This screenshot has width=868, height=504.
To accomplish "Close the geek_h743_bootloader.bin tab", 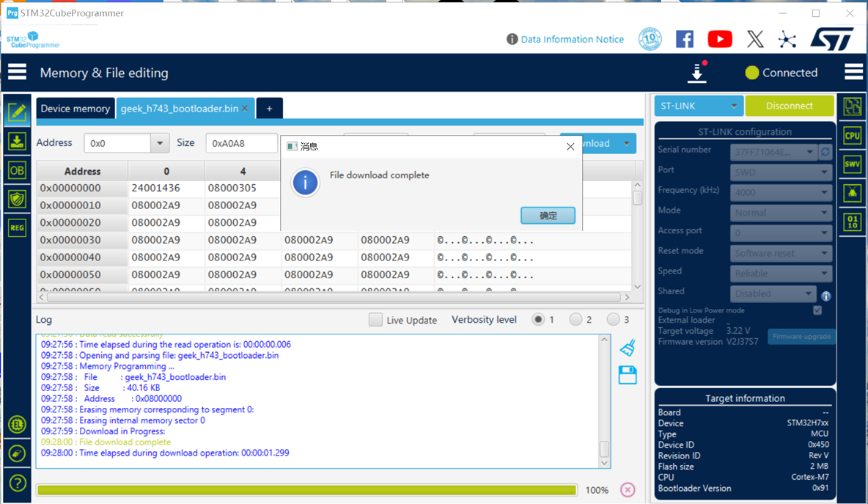I will point(245,109).
